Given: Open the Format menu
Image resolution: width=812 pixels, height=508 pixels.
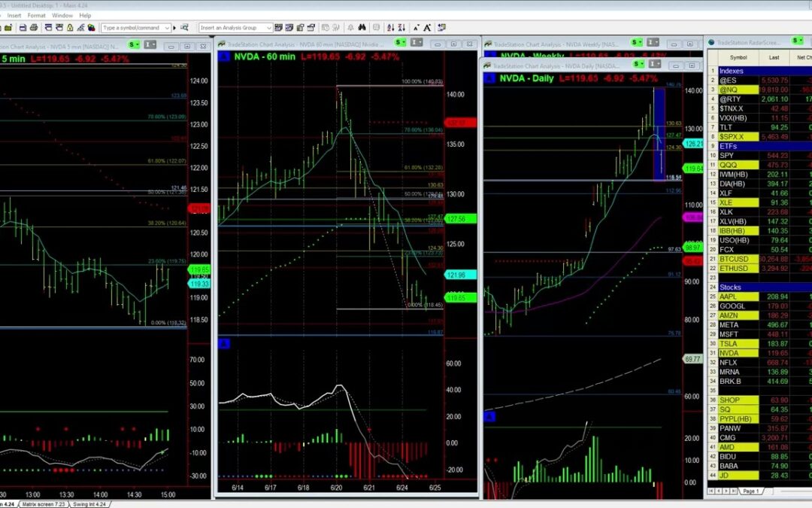Looking at the screenshot, I should tap(36, 15).
